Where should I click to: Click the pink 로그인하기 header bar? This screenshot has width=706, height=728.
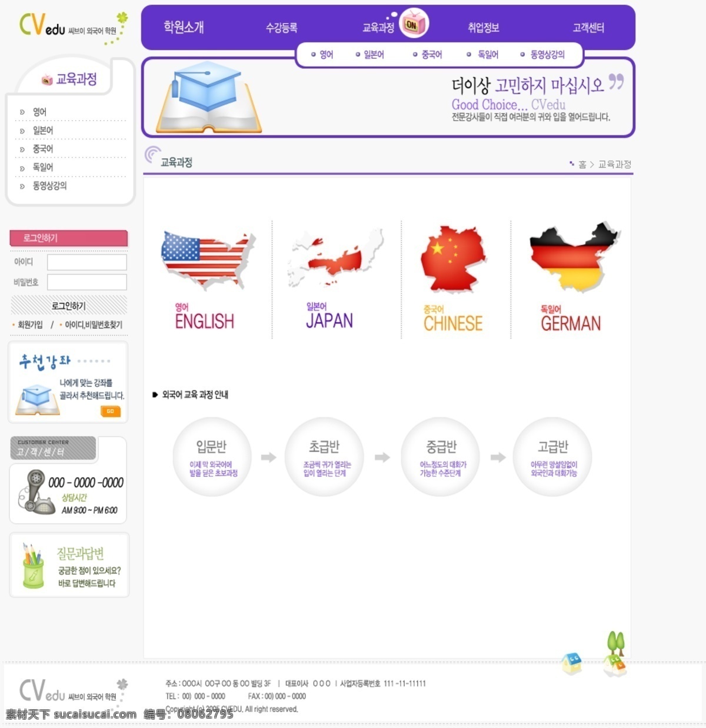69,238
